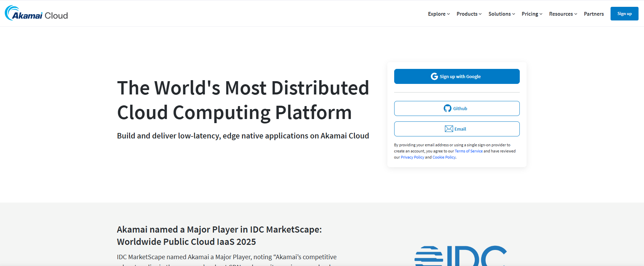Click 'Worldwide Public Cloud IaaS 2025' text
The width and height of the screenshot is (644, 266).
coord(186,242)
